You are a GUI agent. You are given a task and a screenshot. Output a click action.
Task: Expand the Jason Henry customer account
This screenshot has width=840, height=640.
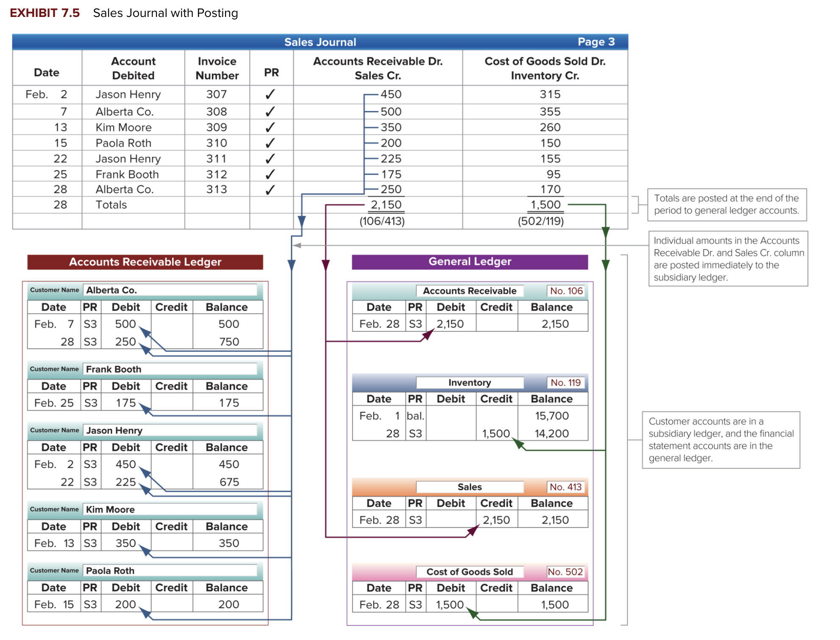pos(115,430)
